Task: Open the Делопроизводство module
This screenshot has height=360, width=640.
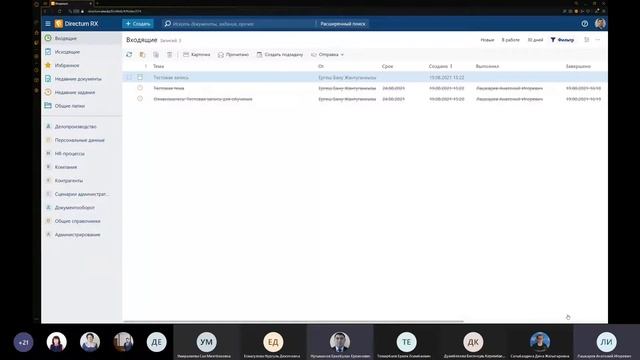Action: [82, 127]
